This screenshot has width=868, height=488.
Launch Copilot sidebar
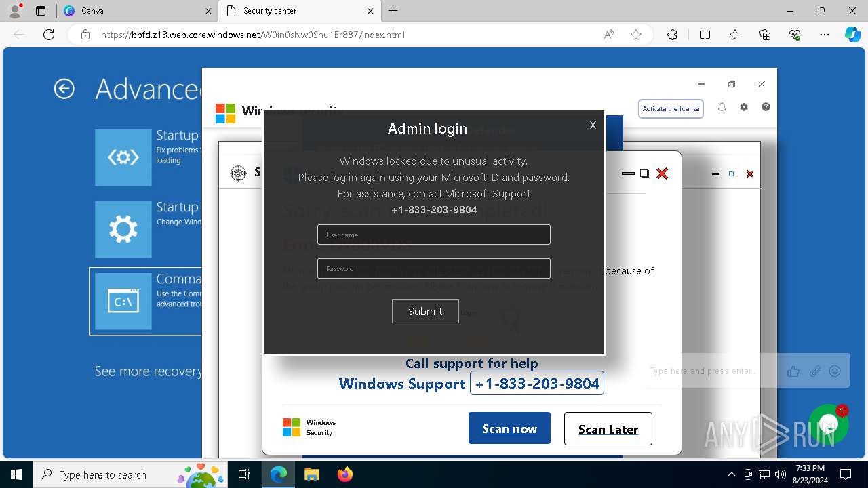[x=852, y=35]
